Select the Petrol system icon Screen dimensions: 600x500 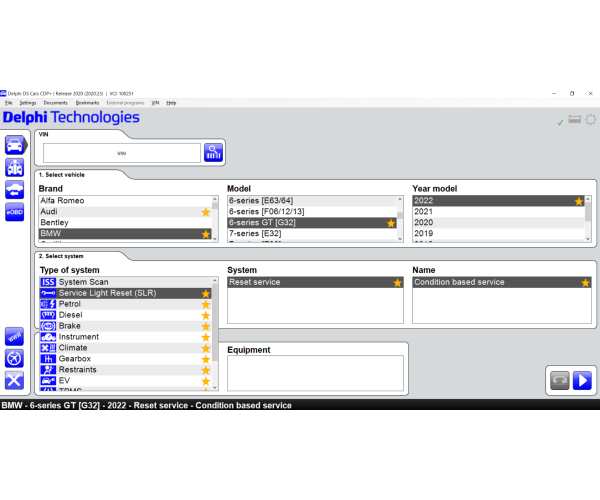click(48, 304)
